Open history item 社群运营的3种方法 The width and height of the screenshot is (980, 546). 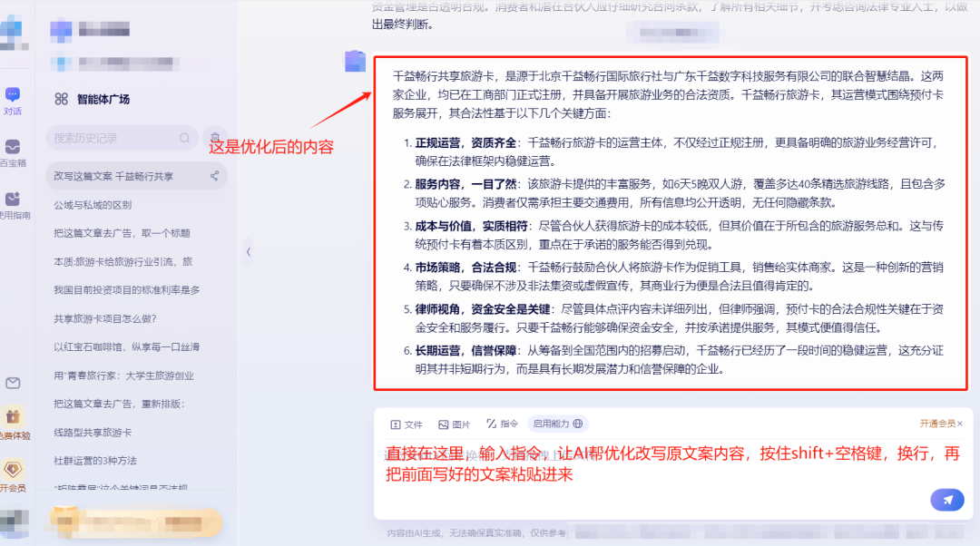coord(95,461)
